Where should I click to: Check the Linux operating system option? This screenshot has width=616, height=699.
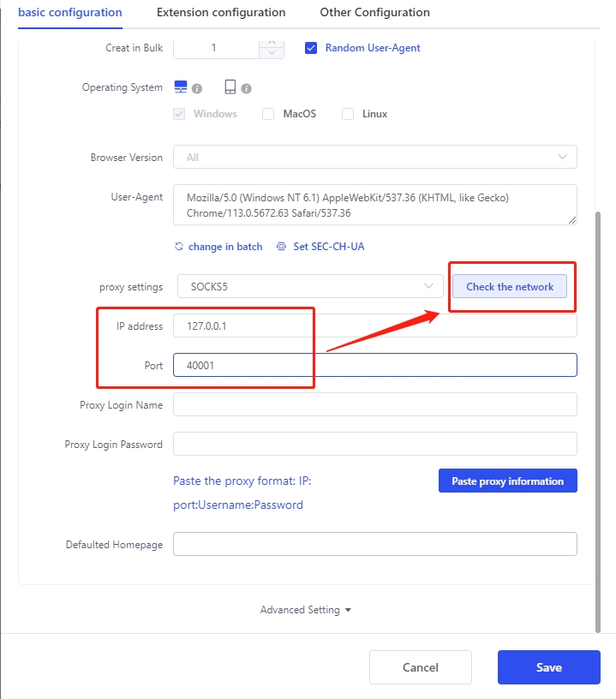coord(348,114)
